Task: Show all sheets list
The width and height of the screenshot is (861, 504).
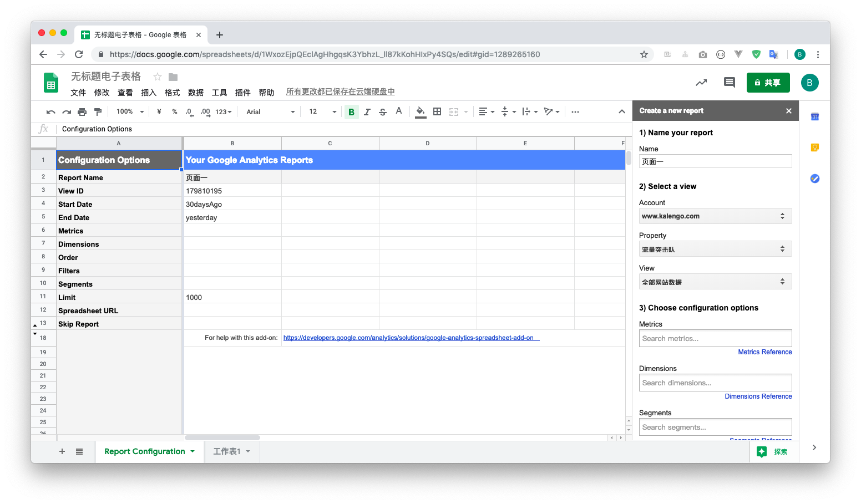Action: pyautogui.click(x=79, y=452)
